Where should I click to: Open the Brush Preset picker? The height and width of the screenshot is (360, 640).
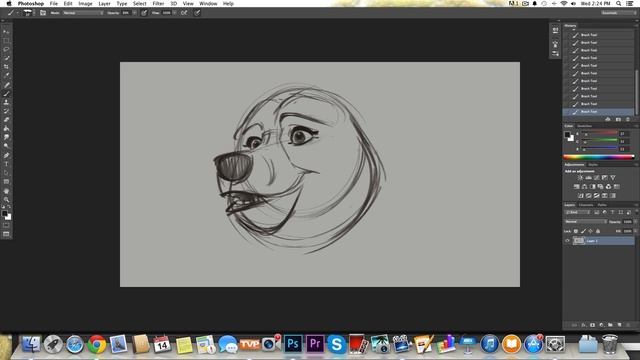click(29, 13)
